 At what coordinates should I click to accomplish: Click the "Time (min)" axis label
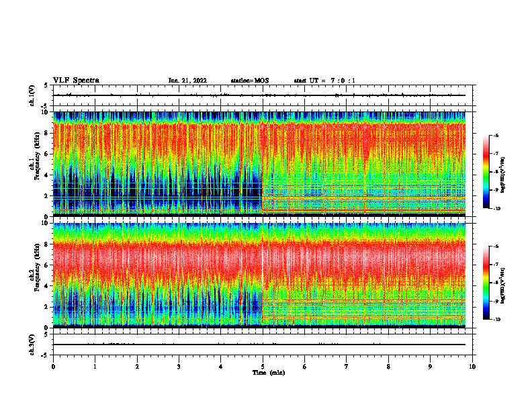[x=269, y=373]
